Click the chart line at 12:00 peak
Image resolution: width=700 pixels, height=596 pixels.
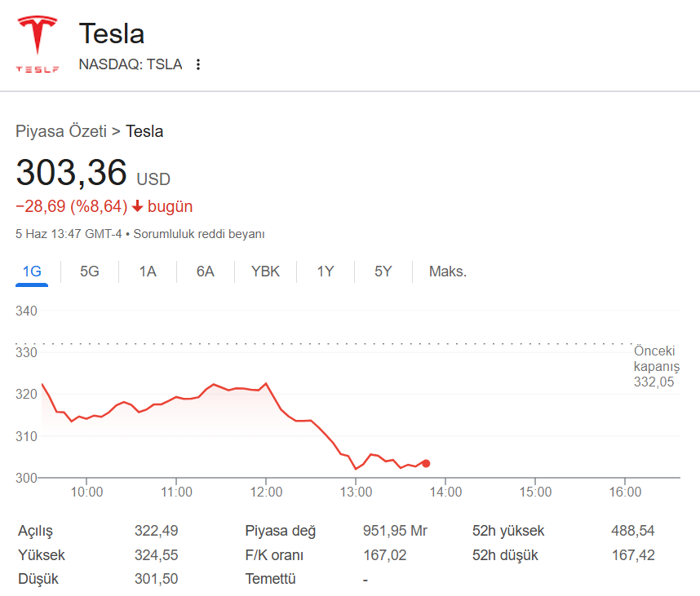266,383
